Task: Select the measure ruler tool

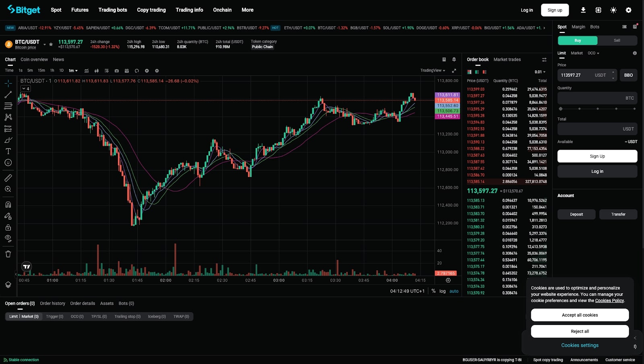Action: 8,177
